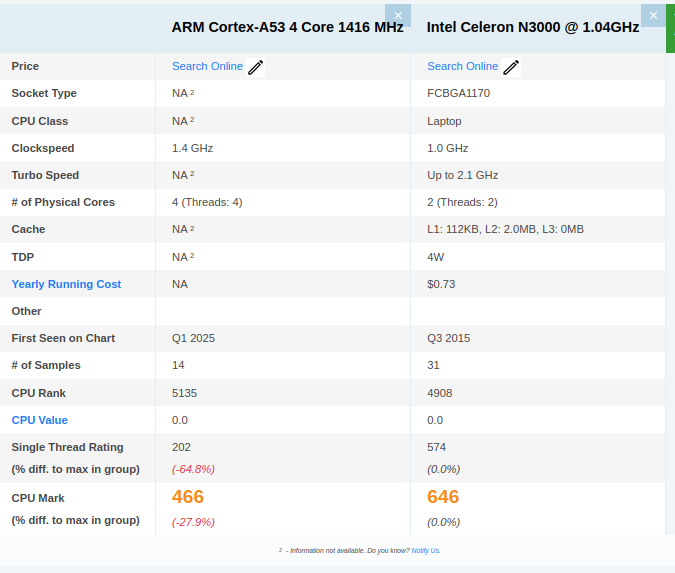675x573 pixels.
Task: Remove the Intel Celeron N3000 column
Action: tap(653, 15)
